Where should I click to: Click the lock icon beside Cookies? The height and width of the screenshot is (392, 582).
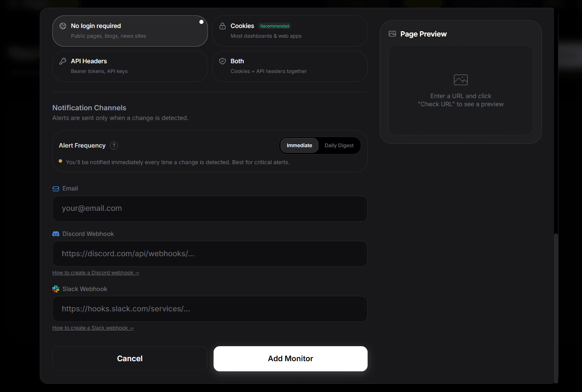tap(223, 26)
